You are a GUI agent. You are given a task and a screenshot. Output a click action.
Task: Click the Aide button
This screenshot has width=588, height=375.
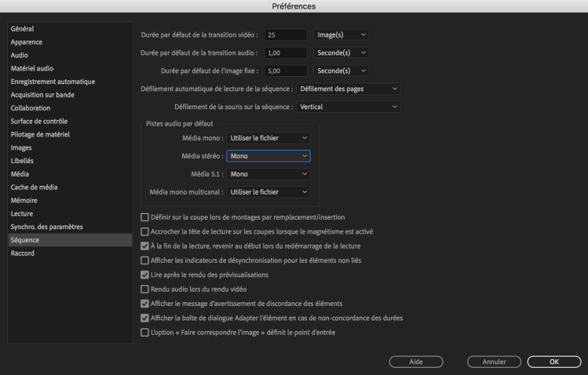coord(416,361)
